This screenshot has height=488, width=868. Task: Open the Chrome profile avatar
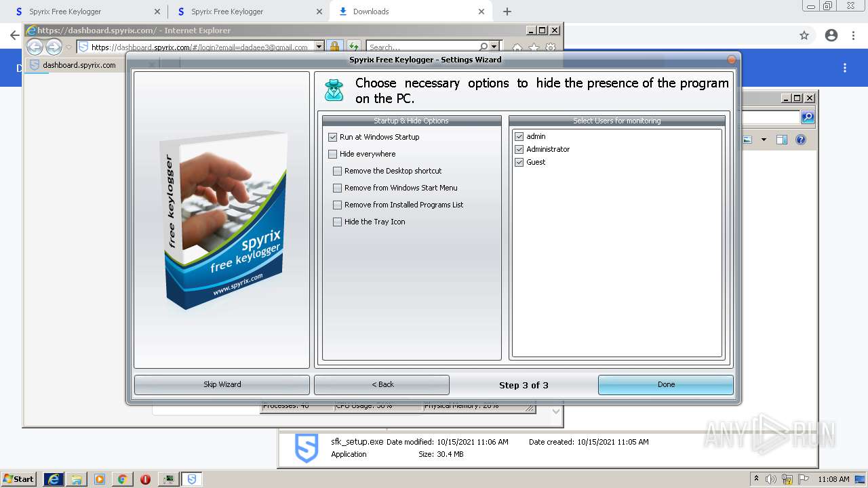click(x=831, y=35)
